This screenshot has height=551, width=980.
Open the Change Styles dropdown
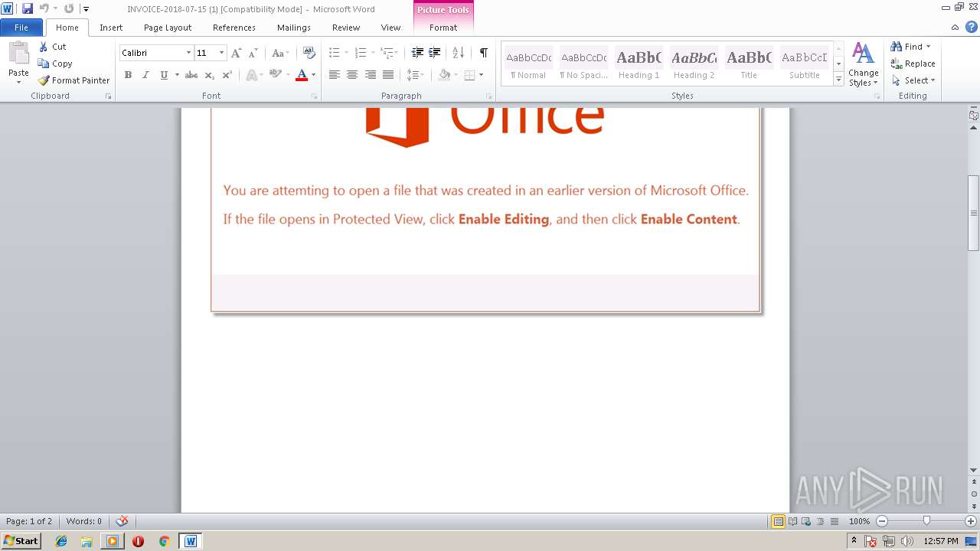click(863, 65)
